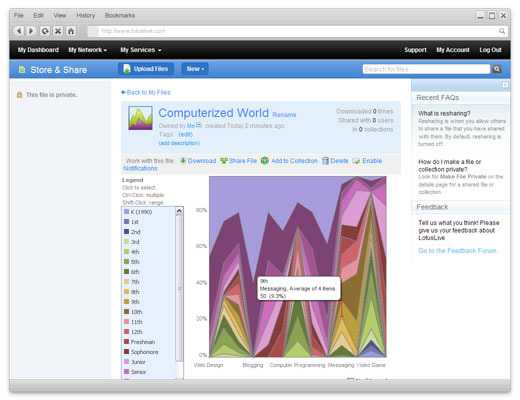Select the 9th legend entry
This screenshot has height=400, width=520.
click(132, 302)
